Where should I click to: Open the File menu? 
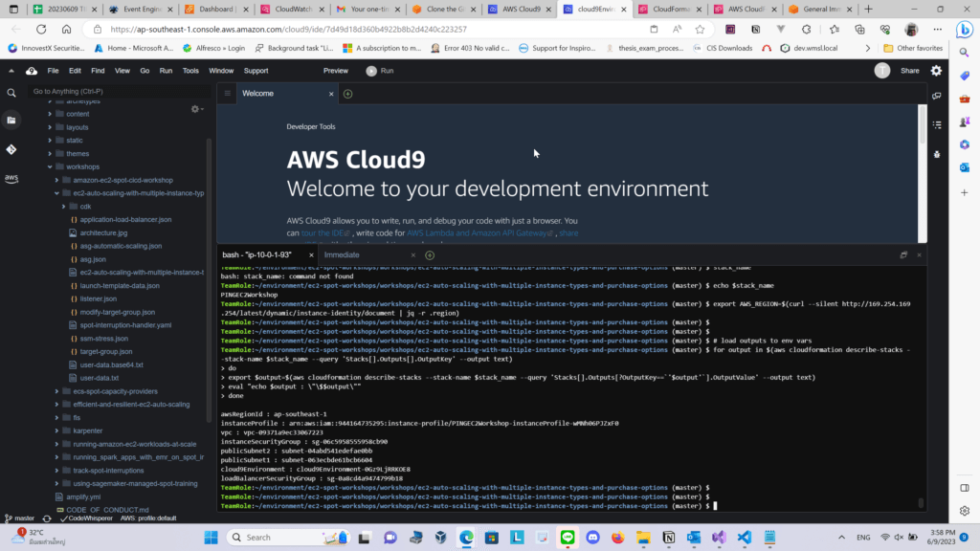54,71
